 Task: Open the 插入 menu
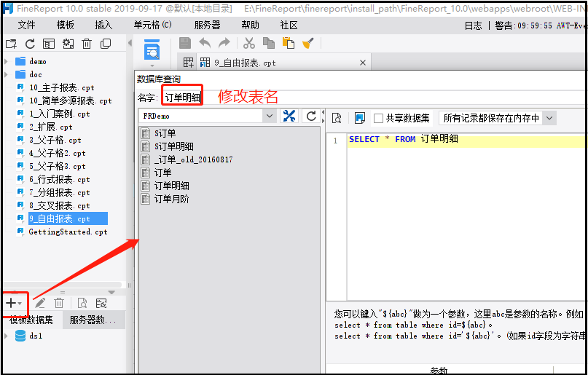tap(103, 25)
